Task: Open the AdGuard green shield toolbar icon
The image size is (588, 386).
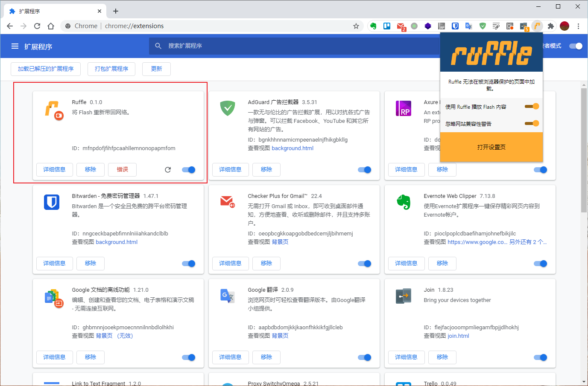Action: pyautogui.click(x=483, y=26)
